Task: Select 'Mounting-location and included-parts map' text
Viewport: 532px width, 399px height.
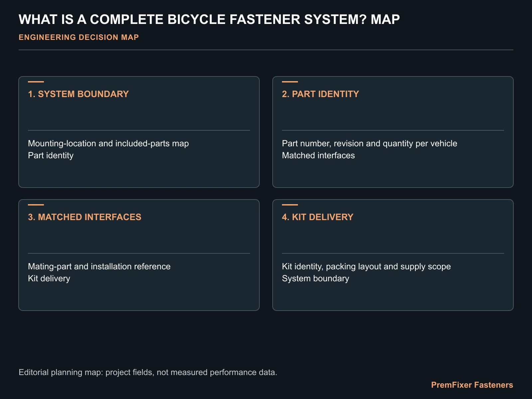Action: tap(108, 144)
